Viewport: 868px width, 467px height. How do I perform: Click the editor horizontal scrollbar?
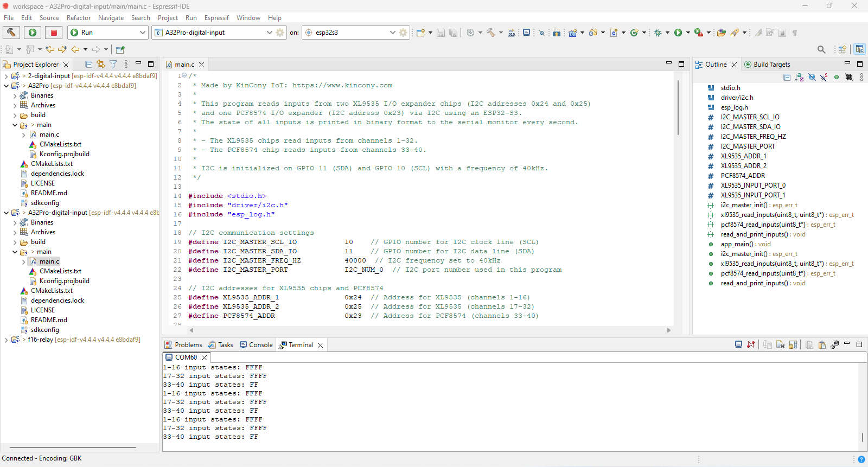click(x=429, y=330)
